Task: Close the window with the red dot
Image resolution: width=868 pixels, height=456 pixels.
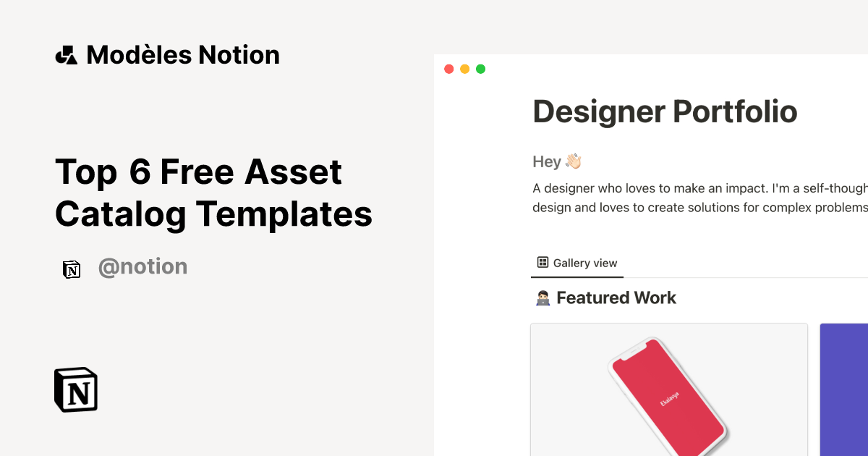Action: click(448, 69)
